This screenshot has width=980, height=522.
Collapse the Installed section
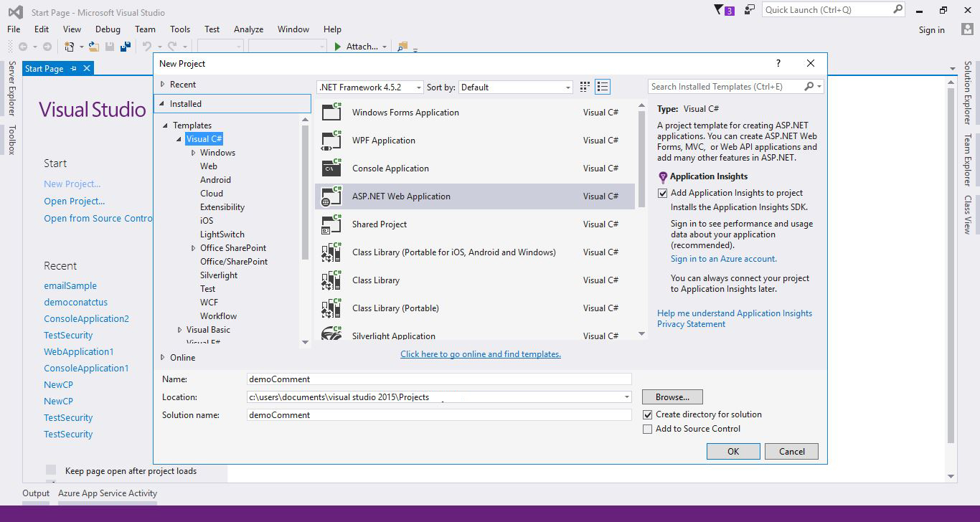coord(163,103)
